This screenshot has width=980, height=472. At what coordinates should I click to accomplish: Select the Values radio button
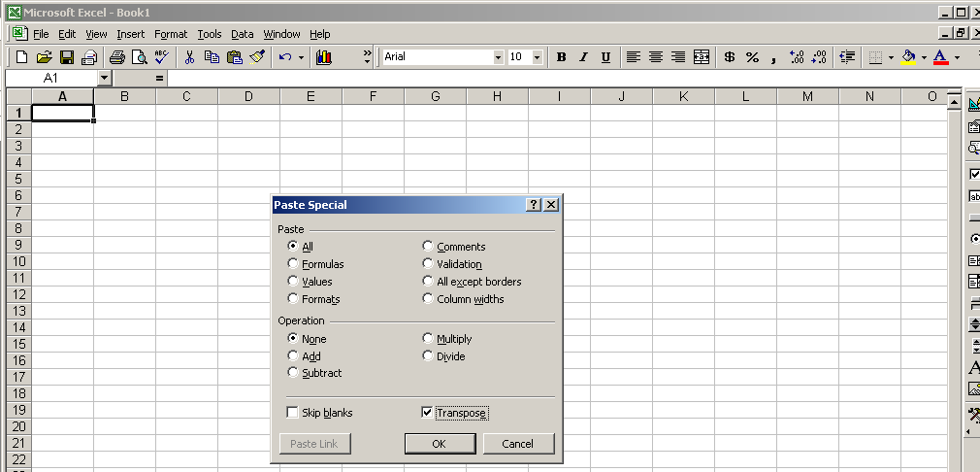(293, 282)
